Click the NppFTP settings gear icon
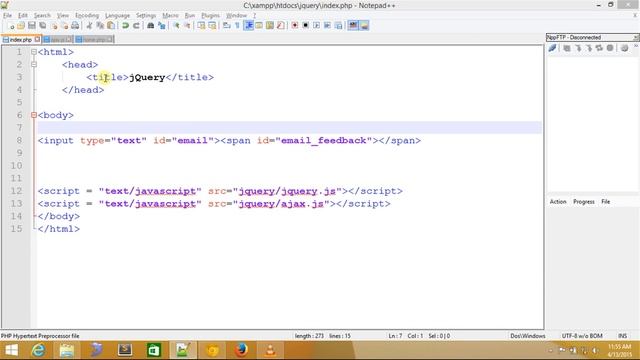Screen dimensions: 640x360 tap(624, 48)
